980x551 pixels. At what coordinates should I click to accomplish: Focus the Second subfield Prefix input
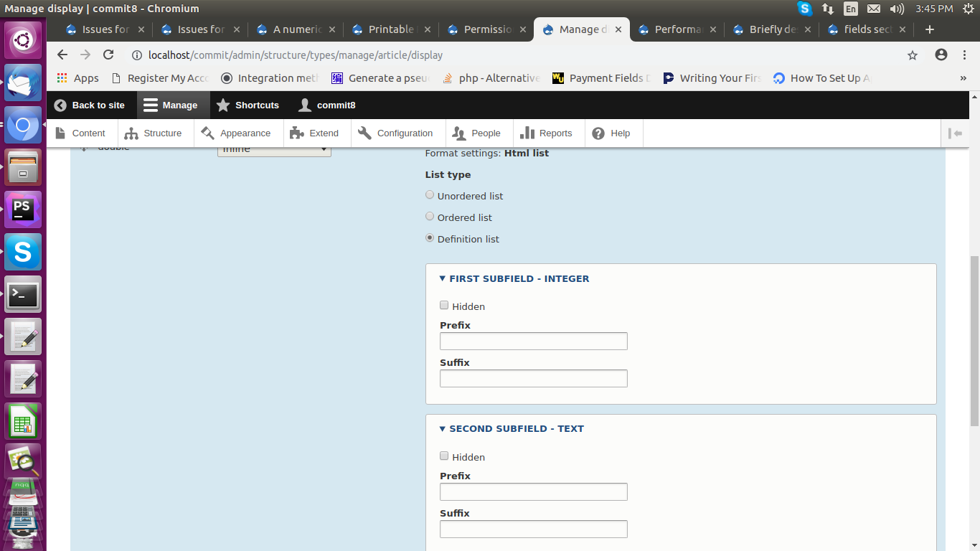(x=534, y=492)
